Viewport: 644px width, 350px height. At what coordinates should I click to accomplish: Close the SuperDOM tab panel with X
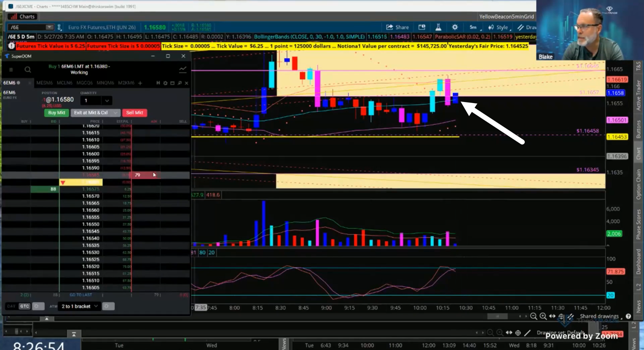point(186,83)
